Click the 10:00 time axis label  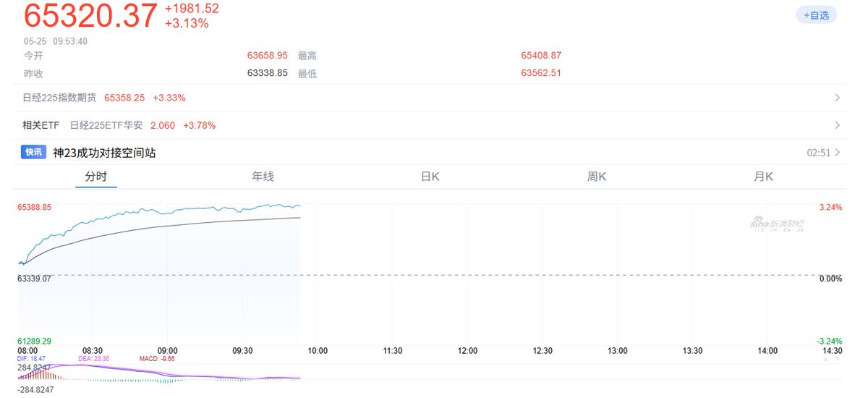(318, 351)
